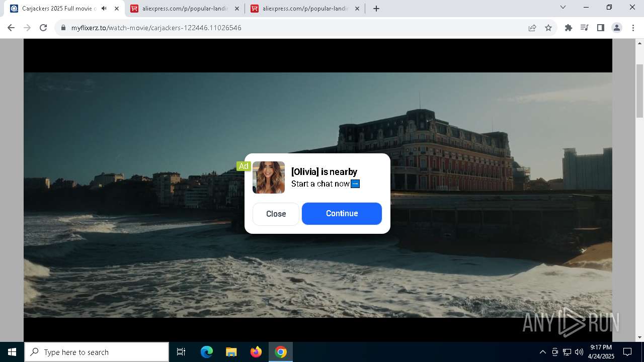Switch to the second aliexpress.com tab
The width and height of the screenshot is (644, 362).
click(305, 9)
